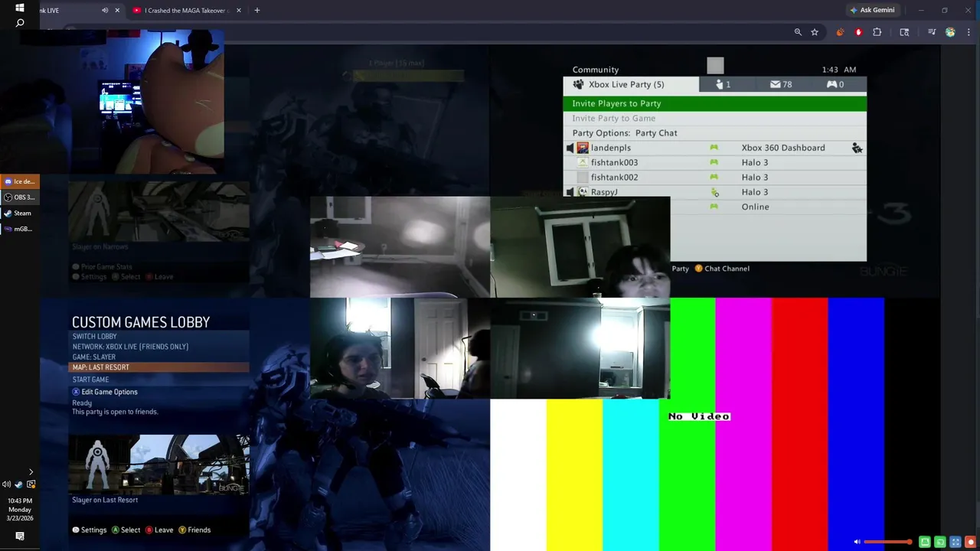Open the red hand blocker extension

pos(858,32)
